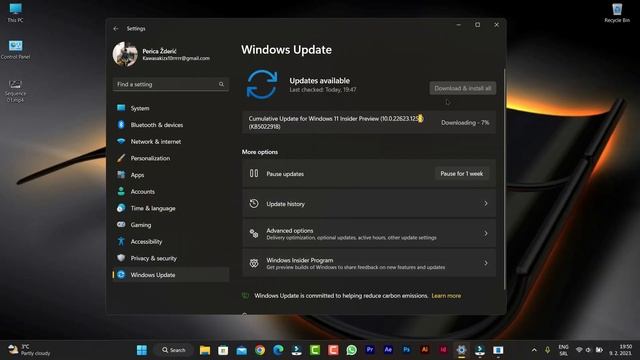Screen dimensions: 640x360
Task: Open the green Camtasia taskbar icon
Action: pyautogui.click(x=315, y=350)
